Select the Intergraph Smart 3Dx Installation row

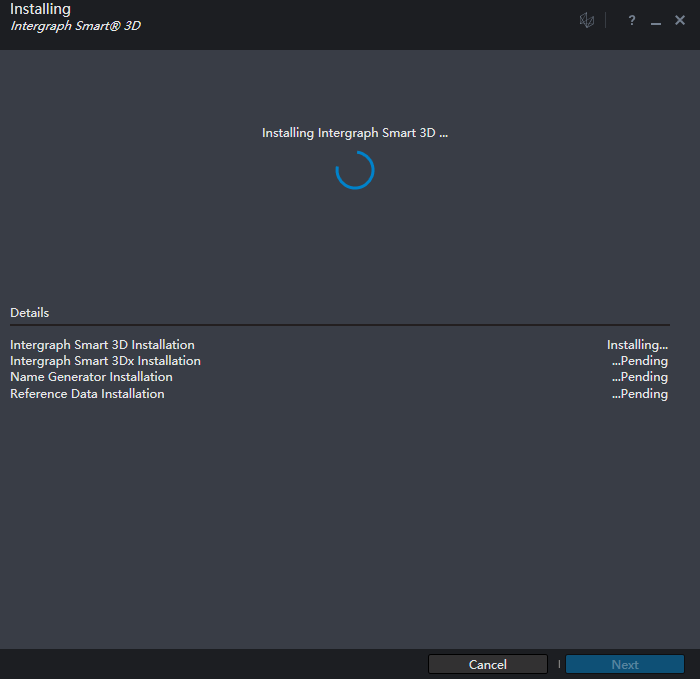point(105,361)
